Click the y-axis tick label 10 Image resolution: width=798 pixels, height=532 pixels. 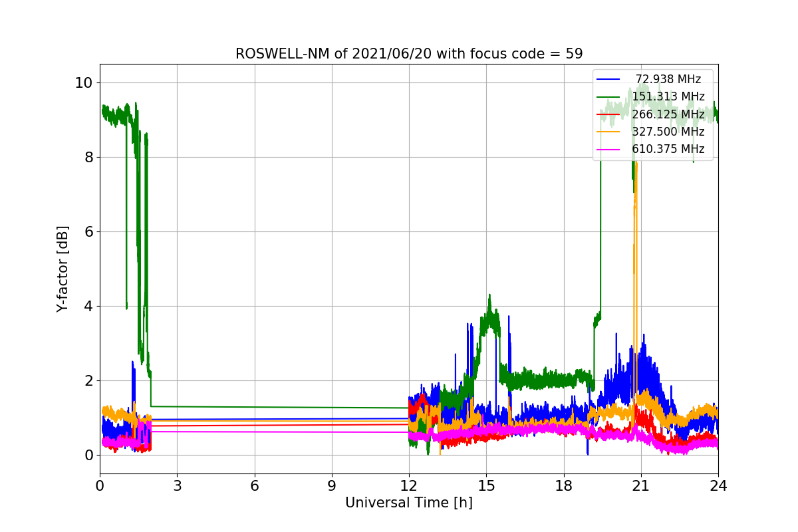tap(84, 83)
